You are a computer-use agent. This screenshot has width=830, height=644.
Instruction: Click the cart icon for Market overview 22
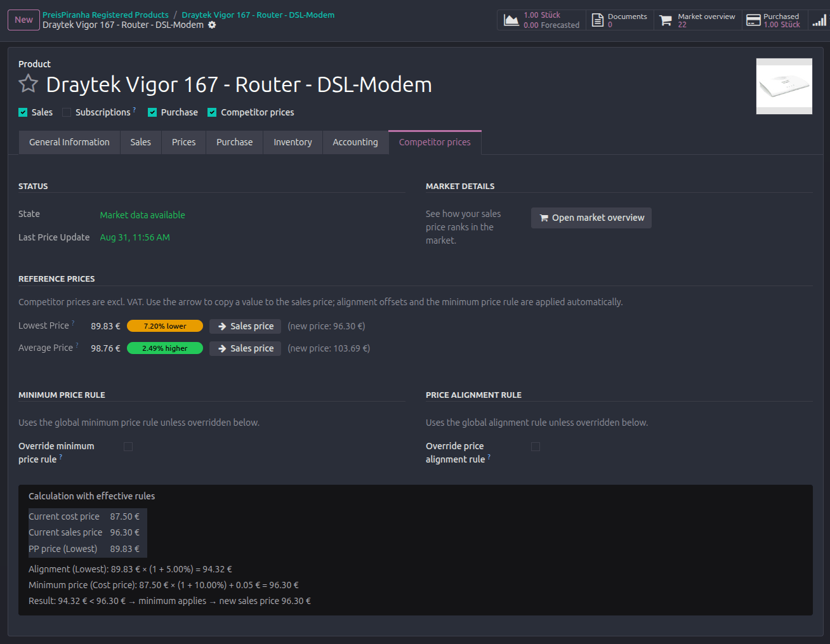click(666, 20)
